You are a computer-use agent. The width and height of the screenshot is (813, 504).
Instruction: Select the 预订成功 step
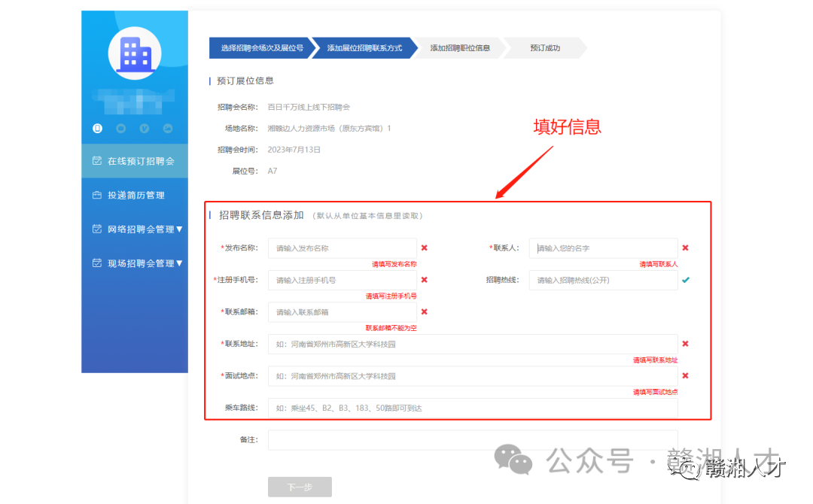pyautogui.click(x=545, y=48)
